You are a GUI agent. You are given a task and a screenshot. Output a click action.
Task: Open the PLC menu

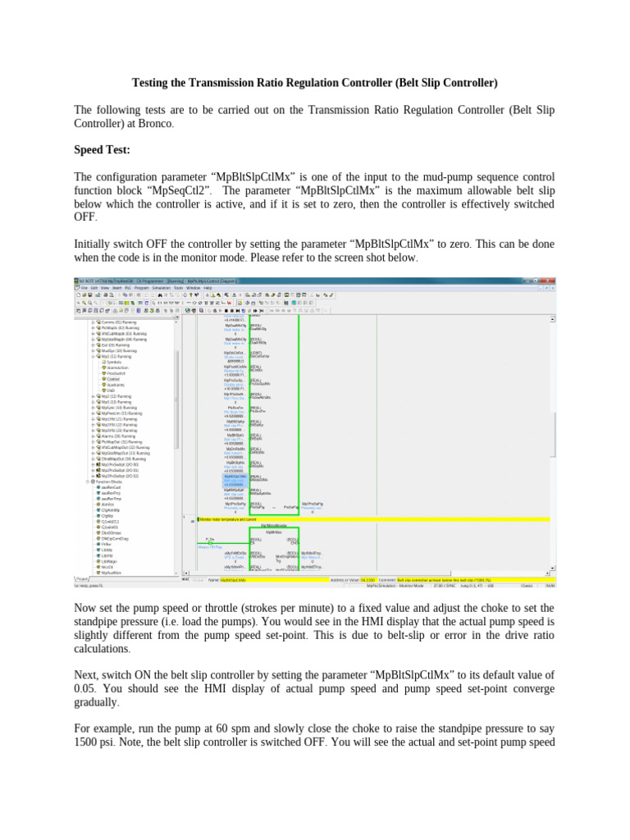(x=128, y=288)
